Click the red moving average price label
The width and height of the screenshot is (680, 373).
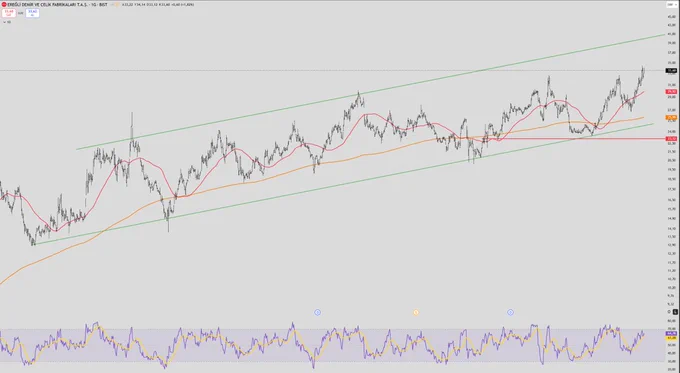point(671,92)
